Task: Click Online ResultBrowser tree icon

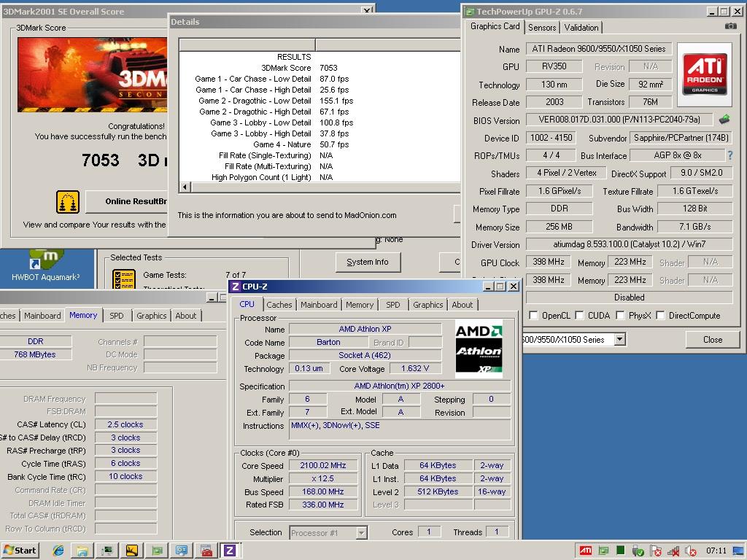Action: click(x=68, y=201)
